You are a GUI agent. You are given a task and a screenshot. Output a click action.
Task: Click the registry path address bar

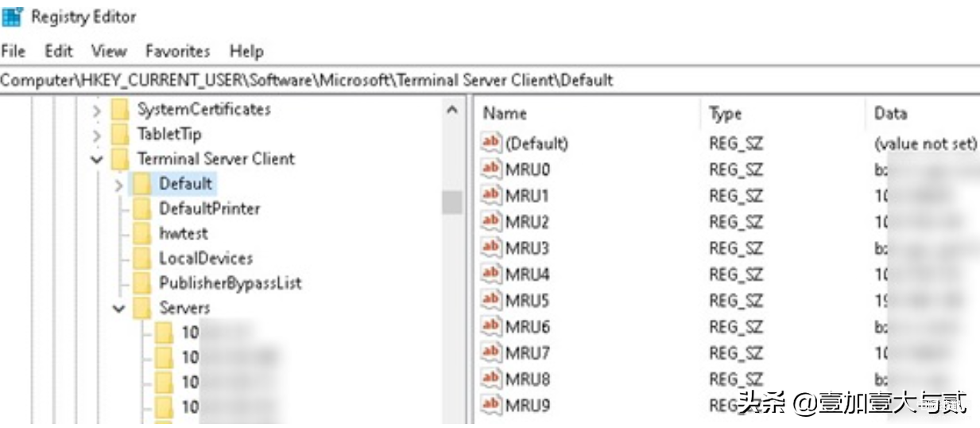click(490, 80)
